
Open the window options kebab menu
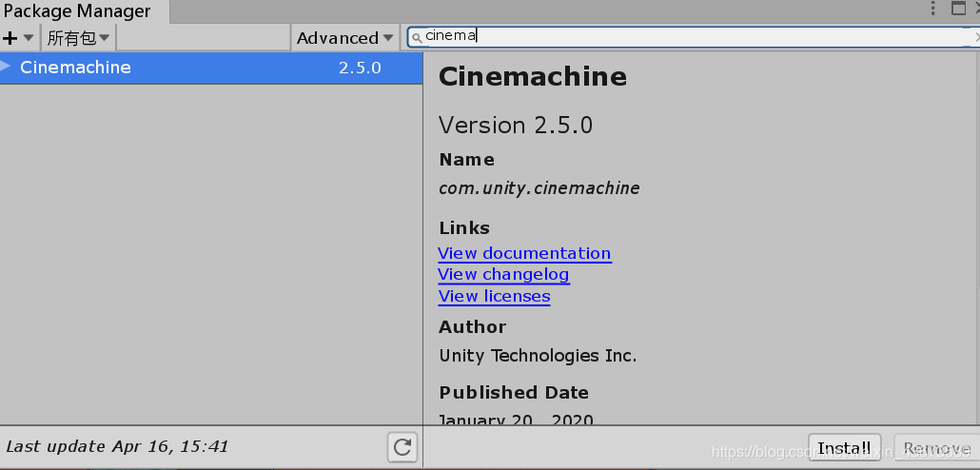[932, 9]
